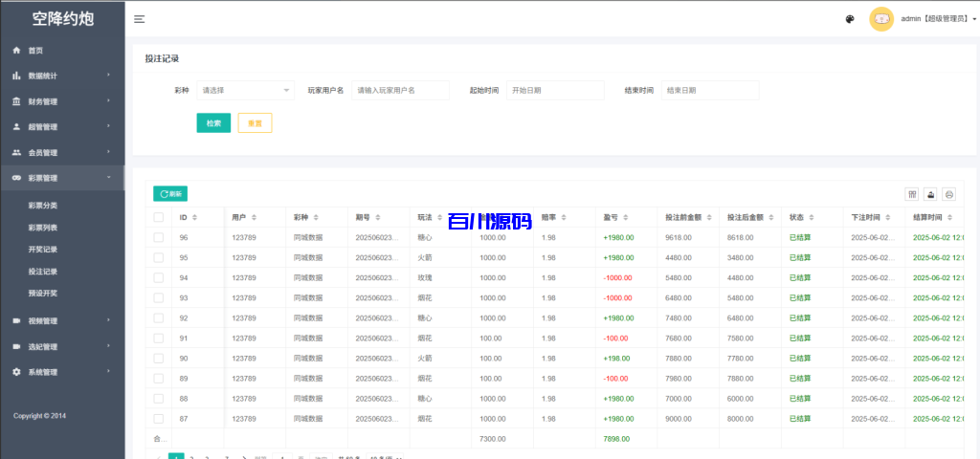Image resolution: width=980 pixels, height=459 pixels.
Task: Click the group icon beside 会员管理
Action: [17, 152]
